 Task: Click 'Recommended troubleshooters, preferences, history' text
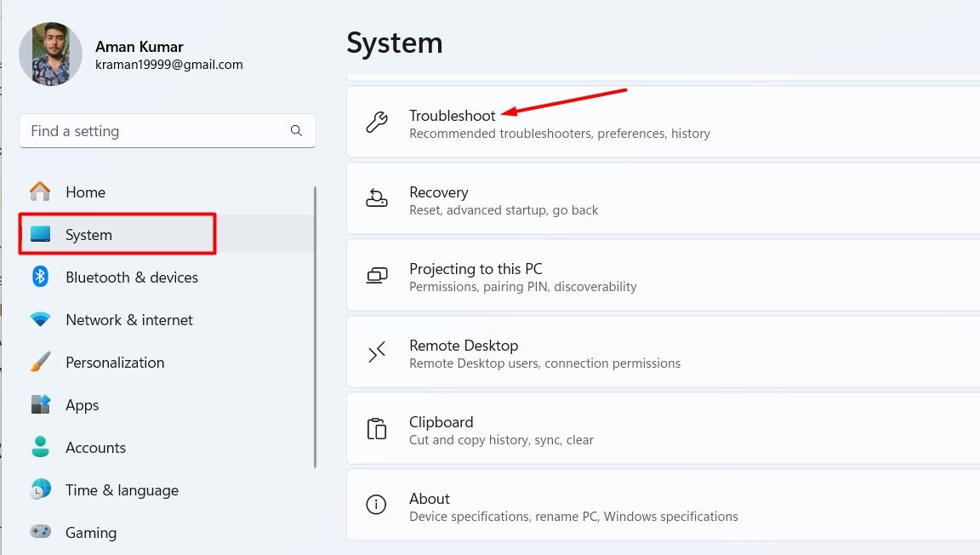[x=560, y=134]
